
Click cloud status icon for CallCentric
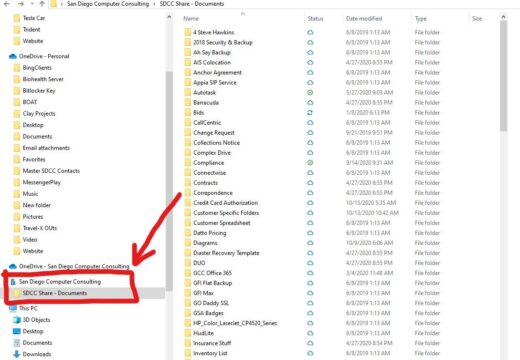click(310, 122)
